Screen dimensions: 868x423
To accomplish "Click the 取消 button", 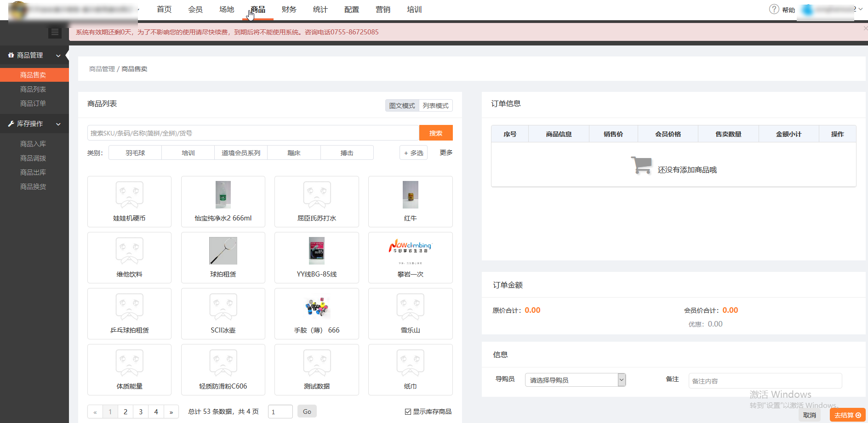I will (x=810, y=415).
